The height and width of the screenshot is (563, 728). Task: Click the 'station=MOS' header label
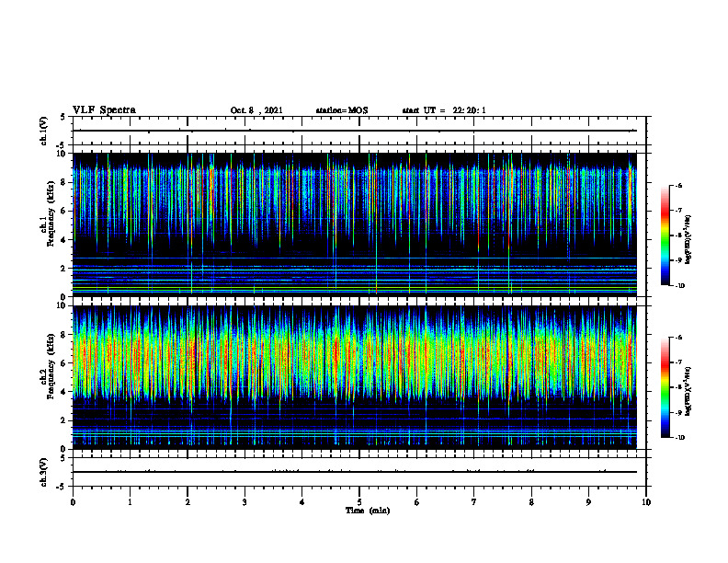tap(342, 110)
